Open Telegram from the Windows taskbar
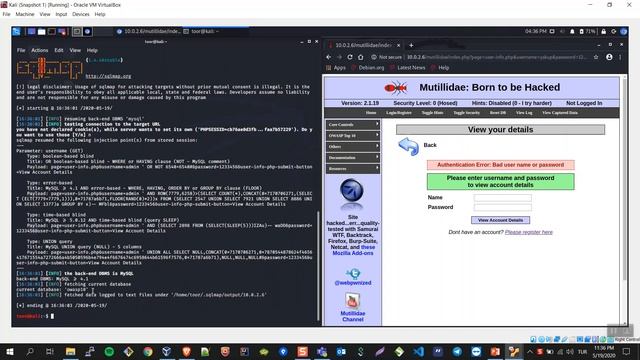The image size is (640, 360). tap(457, 351)
